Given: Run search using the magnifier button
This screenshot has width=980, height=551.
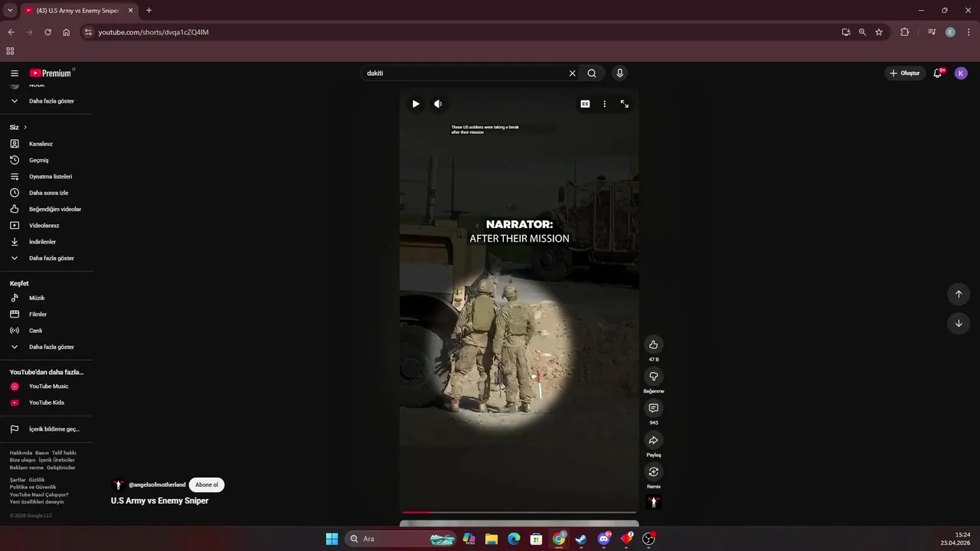Looking at the screenshot, I should pos(592,73).
